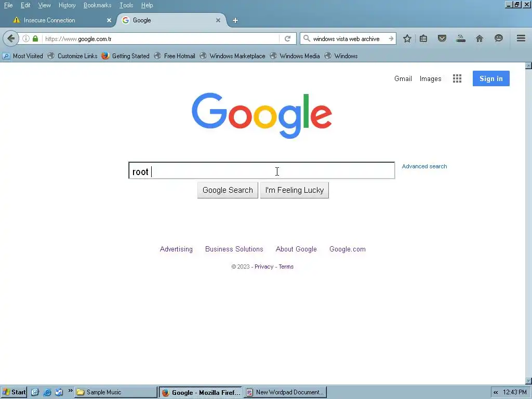
Task: Close the Insecure Connection tab
Action: click(109, 20)
